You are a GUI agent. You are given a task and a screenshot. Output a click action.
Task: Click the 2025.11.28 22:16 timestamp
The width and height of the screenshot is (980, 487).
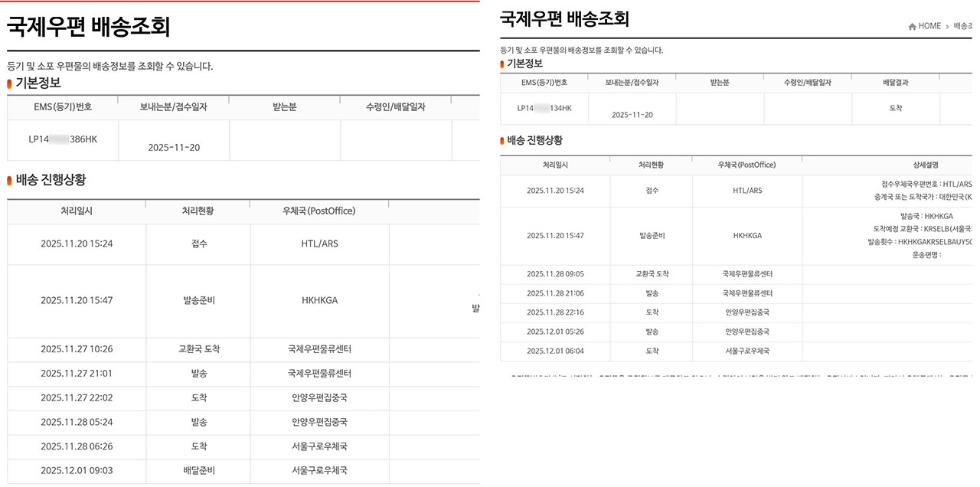[555, 312]
